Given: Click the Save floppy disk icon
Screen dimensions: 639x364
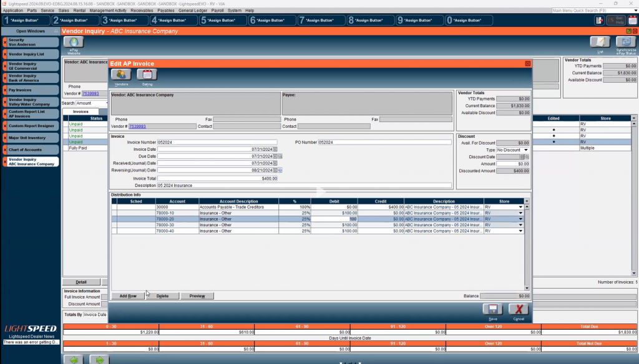Looking at the screenshot, I should [x=492, y=309].
